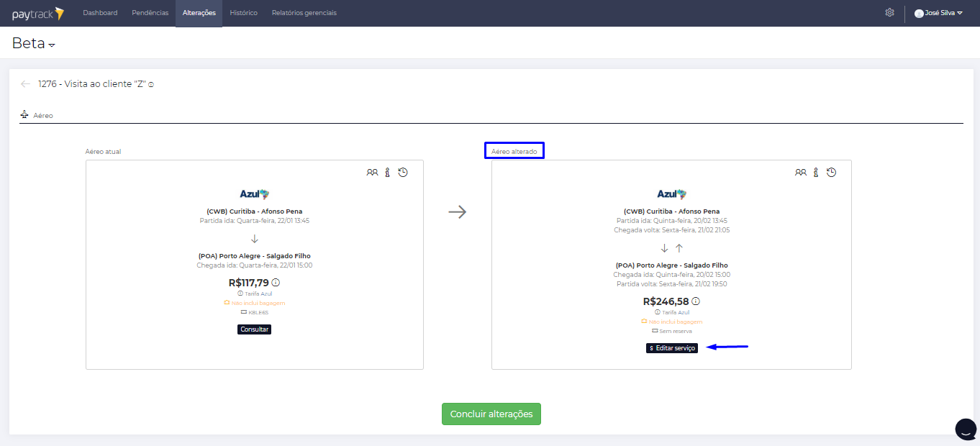Open the Pendências menu item

pos(150,13)
